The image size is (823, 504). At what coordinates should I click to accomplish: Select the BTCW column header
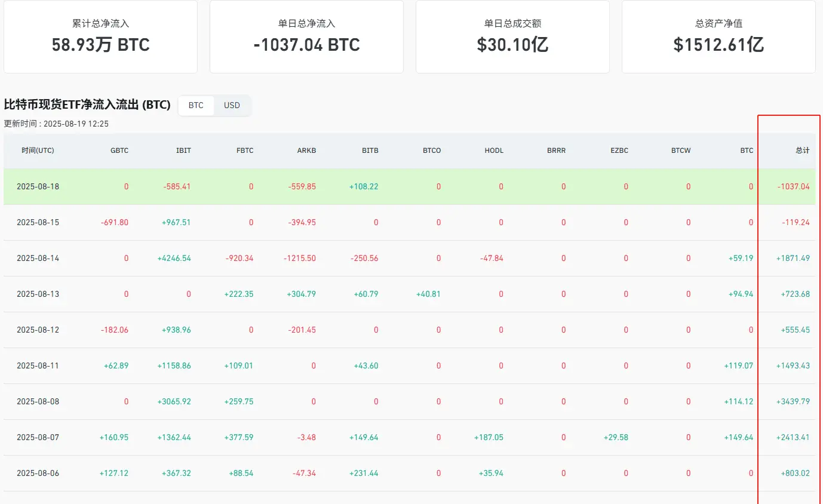681,150
